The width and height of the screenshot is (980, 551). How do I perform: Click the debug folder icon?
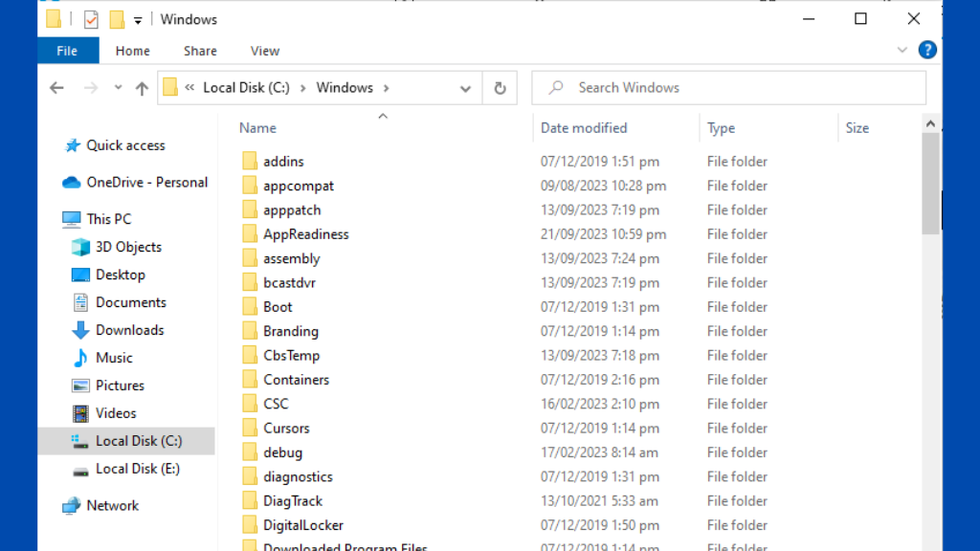click(250, 452)
